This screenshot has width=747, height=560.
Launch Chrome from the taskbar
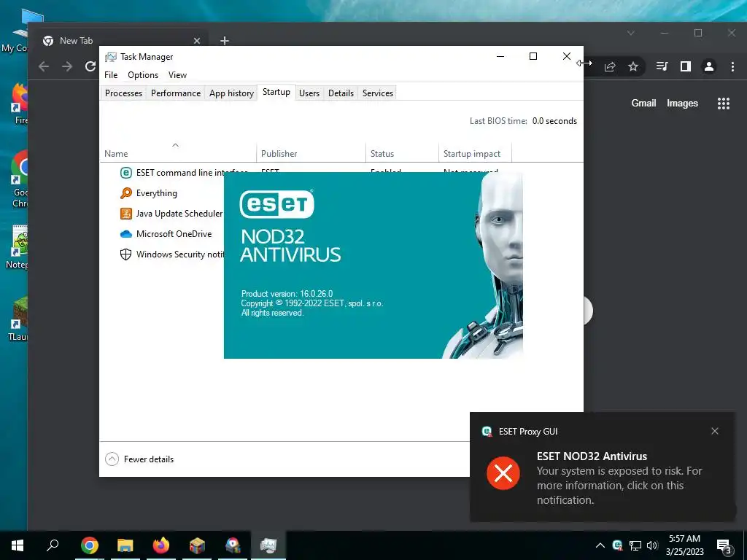pyautogui.click(x=90, y=545)
